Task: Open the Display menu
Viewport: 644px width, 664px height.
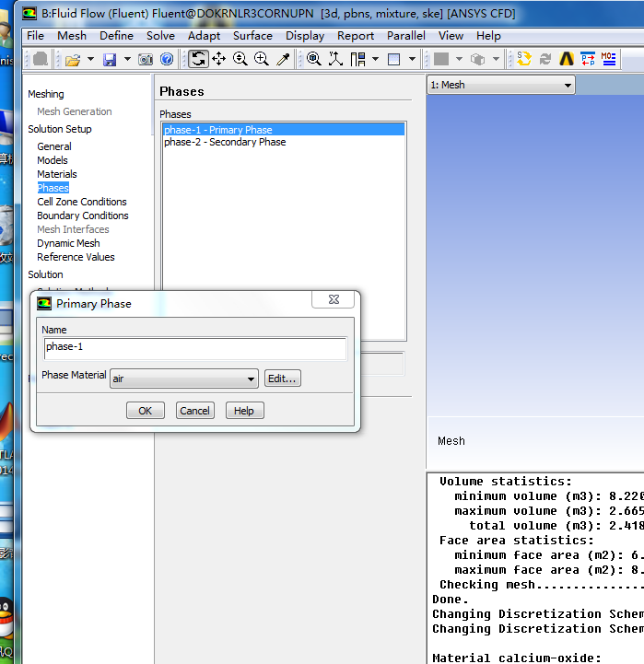Action: click(x=305, y=36)
